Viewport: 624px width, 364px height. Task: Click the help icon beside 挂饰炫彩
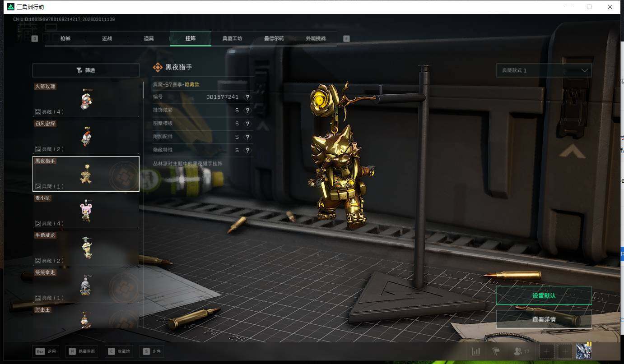(247, 111)
